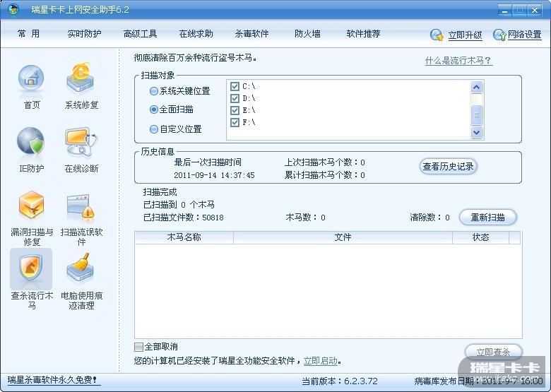The width and height of the screenshot is (551, 392).
Task: Click the 累计扫描木马个数：0 text
Action: pos(325,175)
